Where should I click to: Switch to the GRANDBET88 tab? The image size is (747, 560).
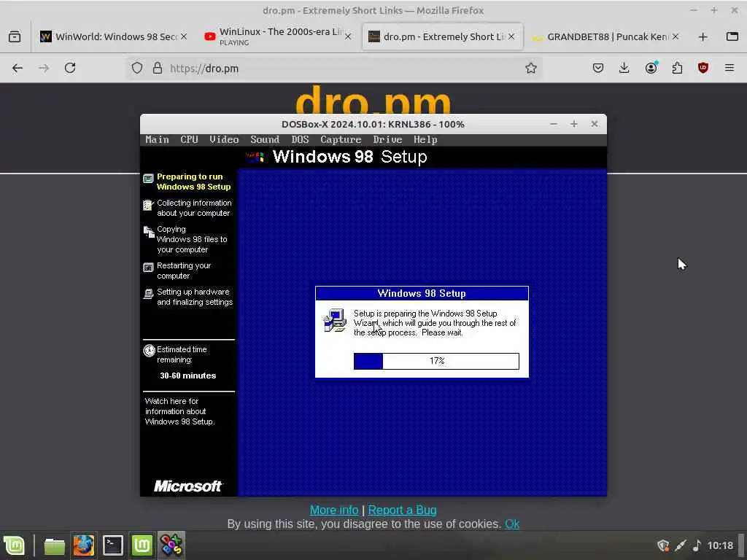(x=606, y=36)
